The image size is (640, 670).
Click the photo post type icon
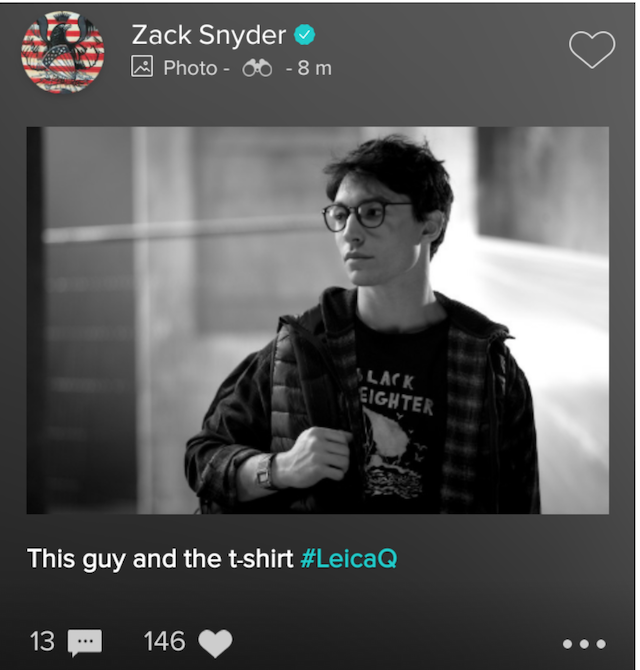(x=142, y=67)
